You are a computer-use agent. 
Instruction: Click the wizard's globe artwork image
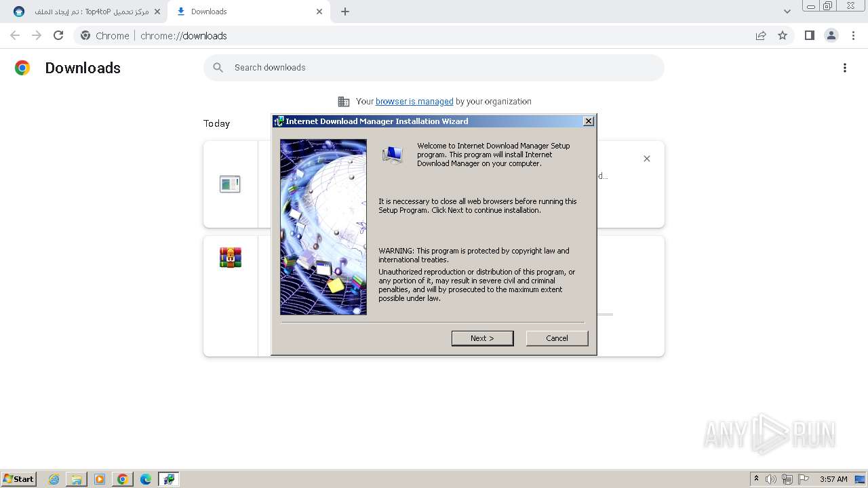click(323, 227)
